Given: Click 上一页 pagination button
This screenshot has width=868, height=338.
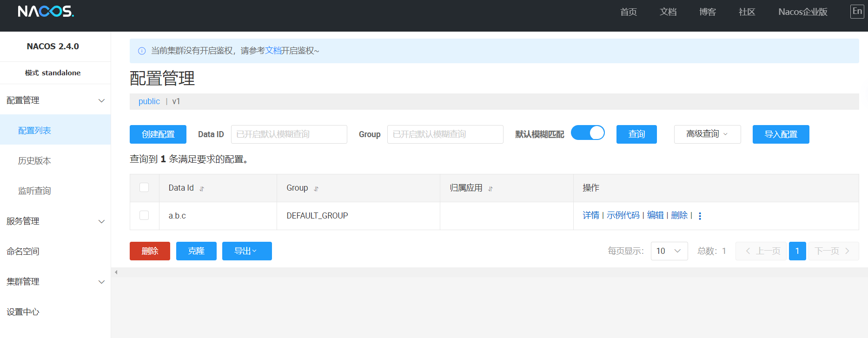Looking at the screenshot, I should 761,251.
